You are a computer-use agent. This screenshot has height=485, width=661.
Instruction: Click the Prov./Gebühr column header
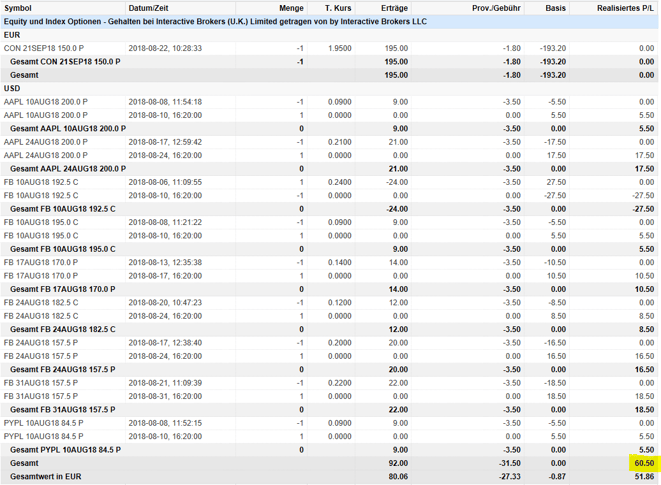point(496,8)
